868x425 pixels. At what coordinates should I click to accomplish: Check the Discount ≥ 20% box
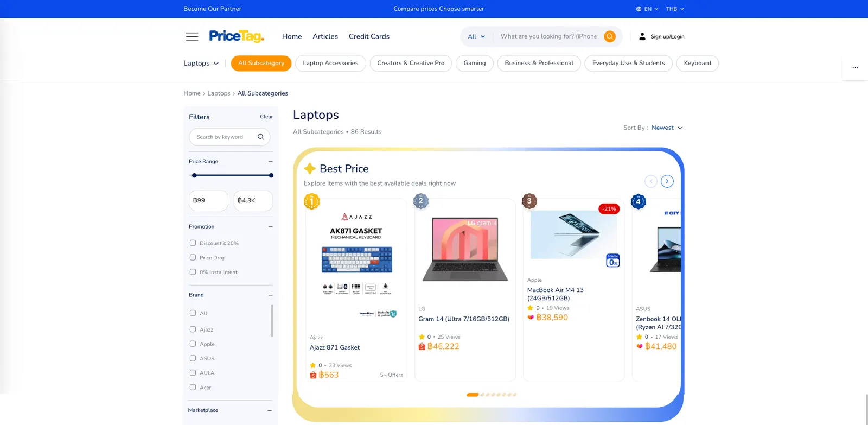click(193, 243)
